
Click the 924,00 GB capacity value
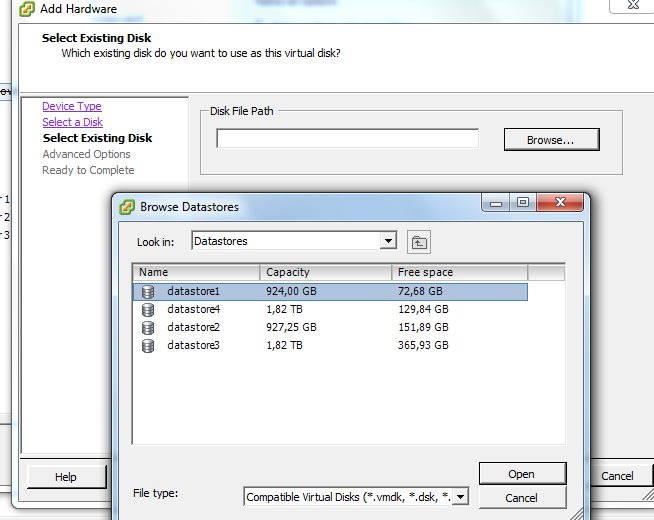pos(291,291)
